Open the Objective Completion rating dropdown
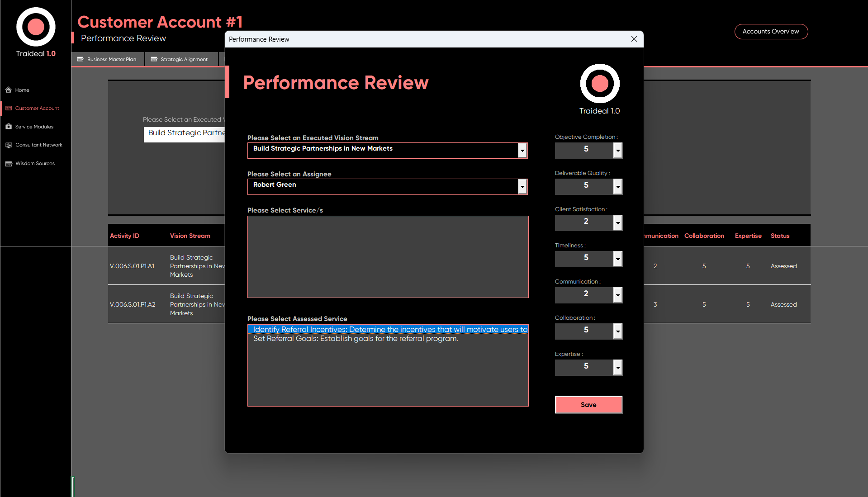The image size is (868, 497). point(617,151)
